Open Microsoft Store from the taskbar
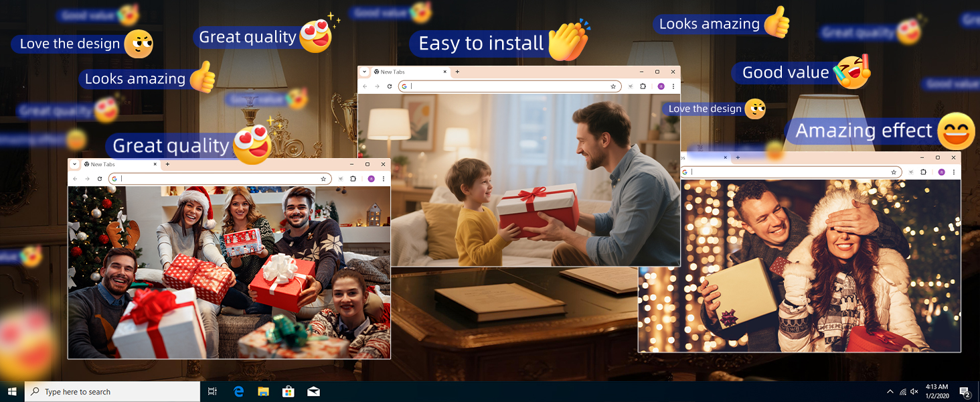This screenshot has height=402, width=980. pos(289,392)
